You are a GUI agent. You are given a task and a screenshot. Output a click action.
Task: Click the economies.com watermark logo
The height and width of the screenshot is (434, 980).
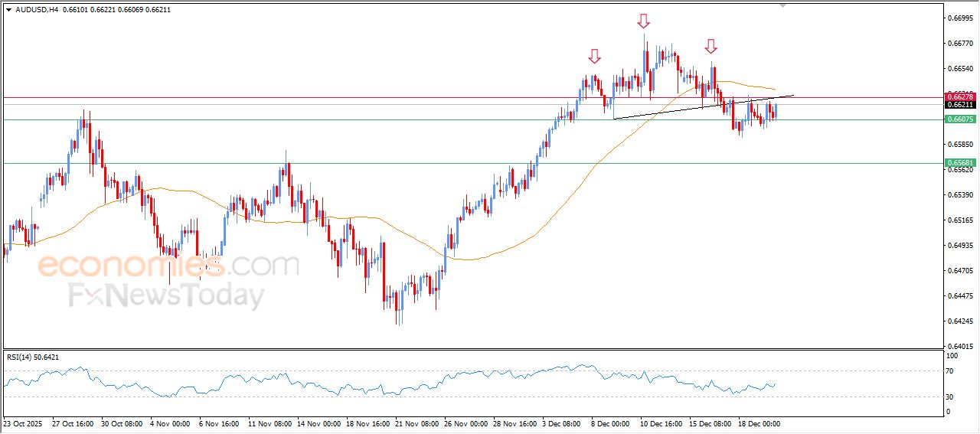(x=168, y=266)
